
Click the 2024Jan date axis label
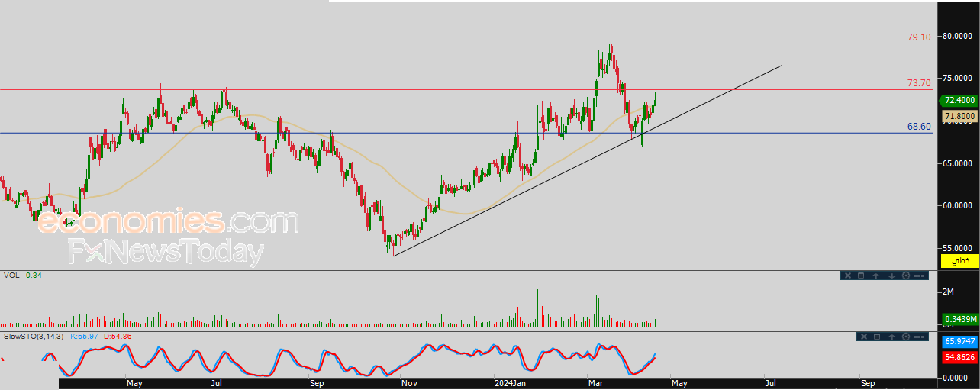510,383
